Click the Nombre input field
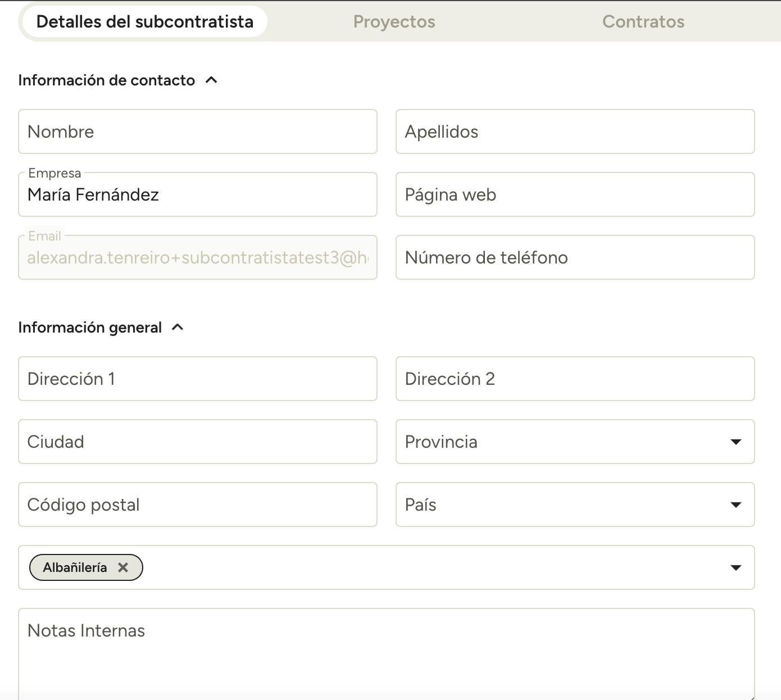Image resolution: width=781 pixels, height=700 pixels. coord(197,131)
